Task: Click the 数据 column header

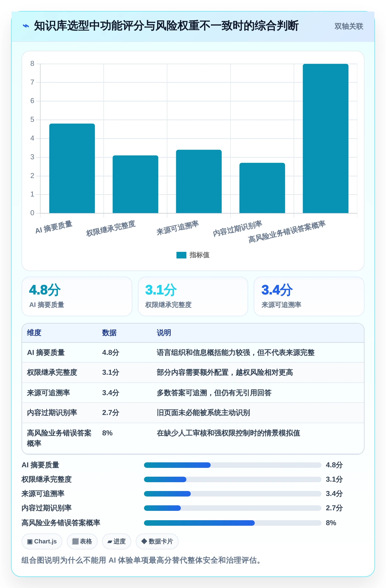Action: pos(109,333)
